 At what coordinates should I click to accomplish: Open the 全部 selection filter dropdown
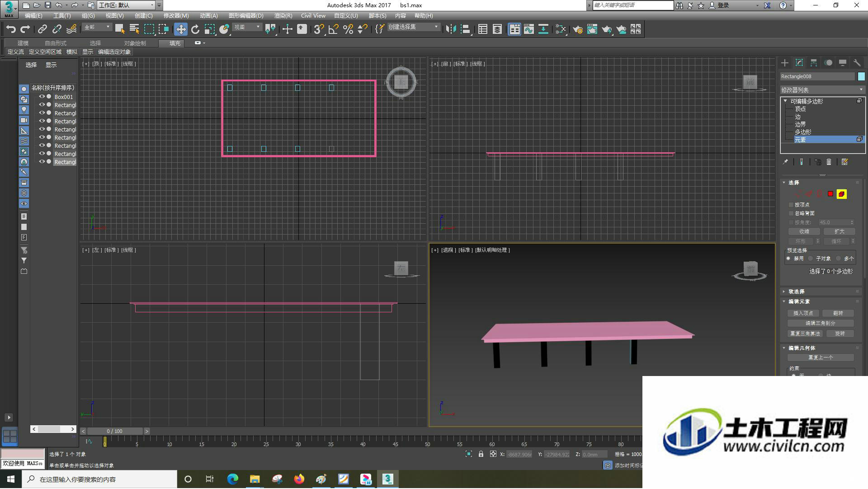click(x=97, y=27)
